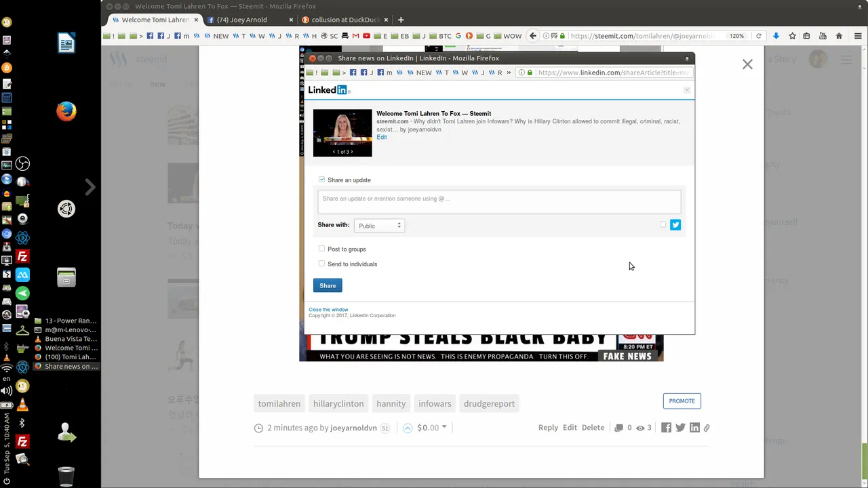
Task: Copy post link using chain icon
Action: point(707,428)
